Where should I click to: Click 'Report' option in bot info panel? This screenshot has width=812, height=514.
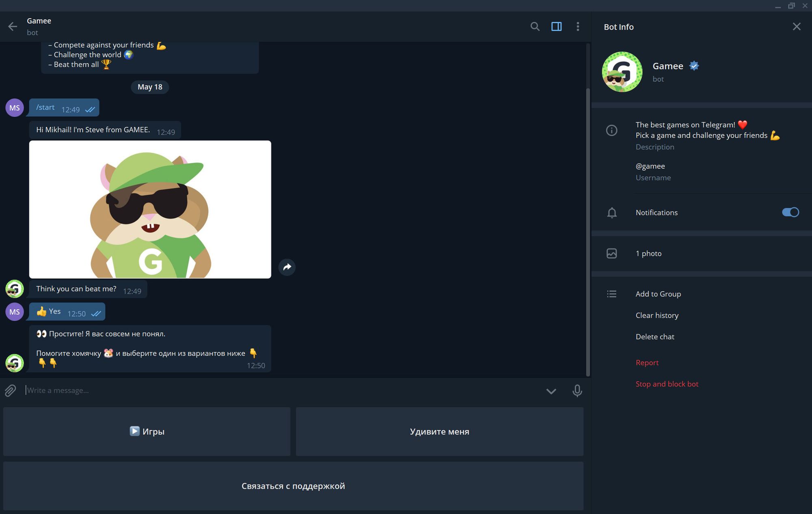[x=648, y=362]
